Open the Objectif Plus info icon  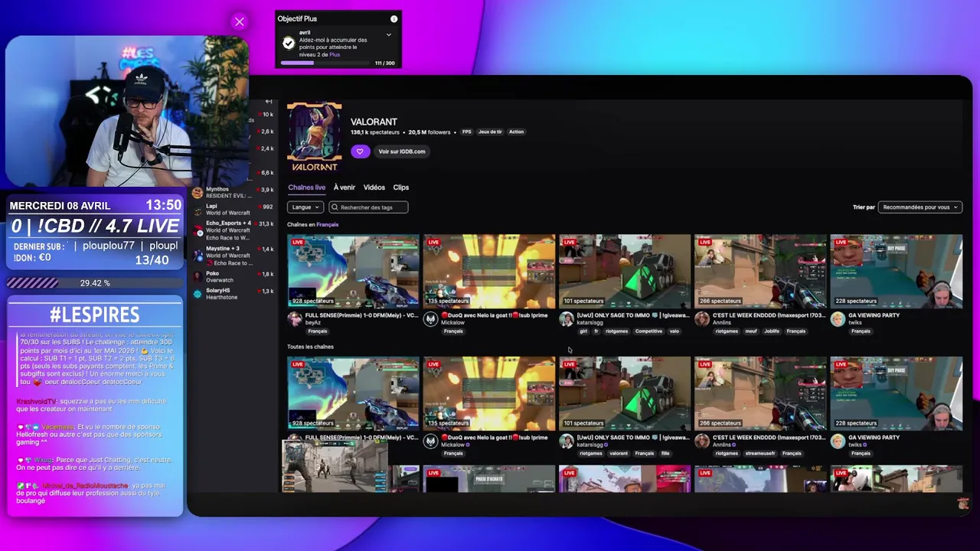point(394,19)
